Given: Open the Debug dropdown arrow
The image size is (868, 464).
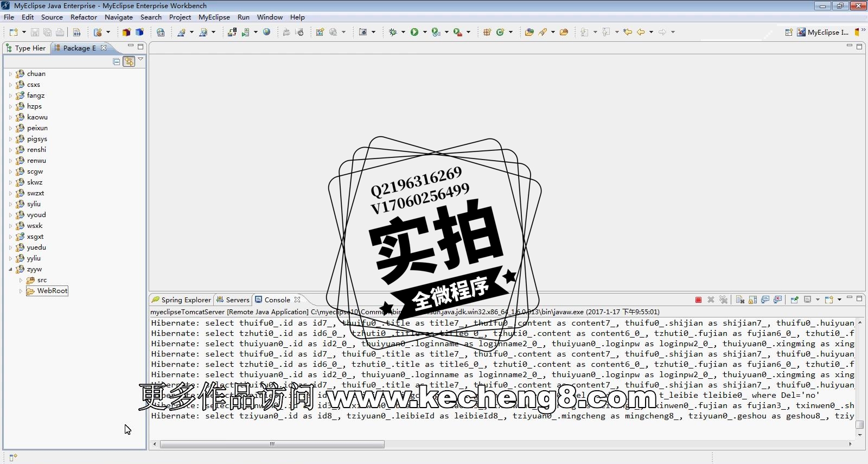Looking at the screenshot, I should click(x=403, y=32).
